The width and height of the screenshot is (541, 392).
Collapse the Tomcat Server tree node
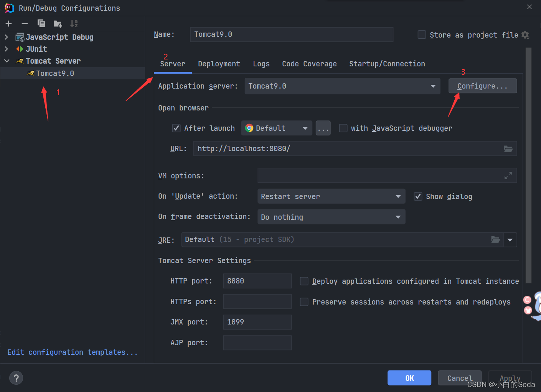click(x=7, y=61)
